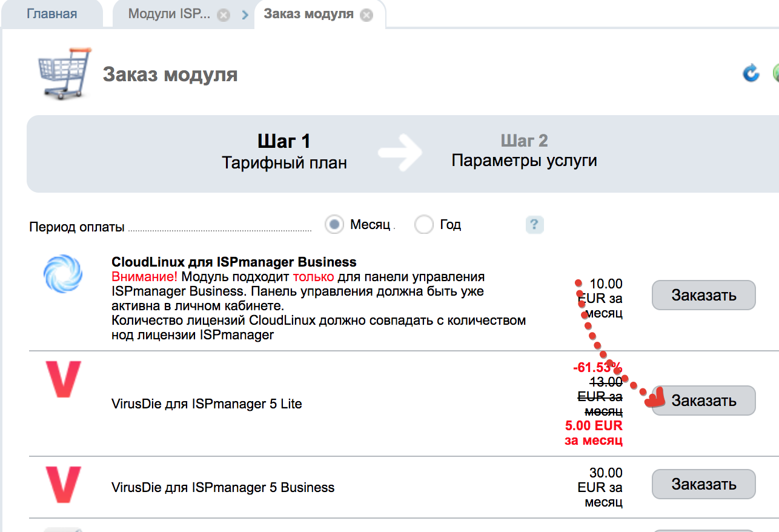Click the help question mark icon
Viewport: 779px width, 532px height.
coord(534,225)
